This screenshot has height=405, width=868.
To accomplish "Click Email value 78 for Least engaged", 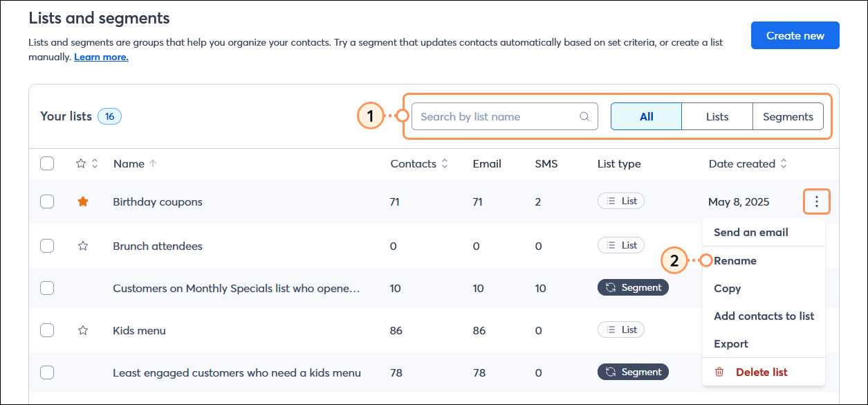I will 479,373.
